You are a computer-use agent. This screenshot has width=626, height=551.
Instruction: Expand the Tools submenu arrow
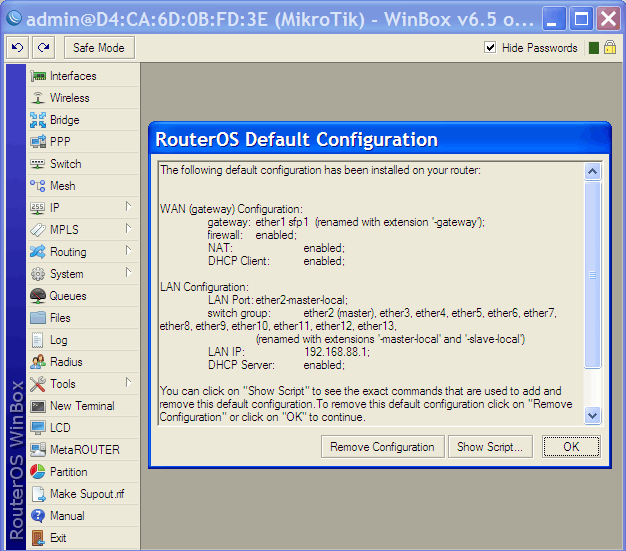click(128, 383)
